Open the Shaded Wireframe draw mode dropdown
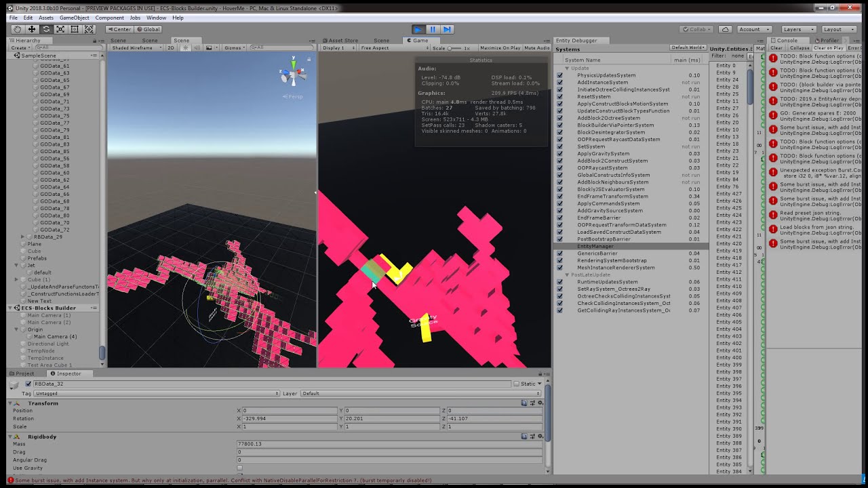This screenshot has width=868, height=488. [x=136, y=48]
